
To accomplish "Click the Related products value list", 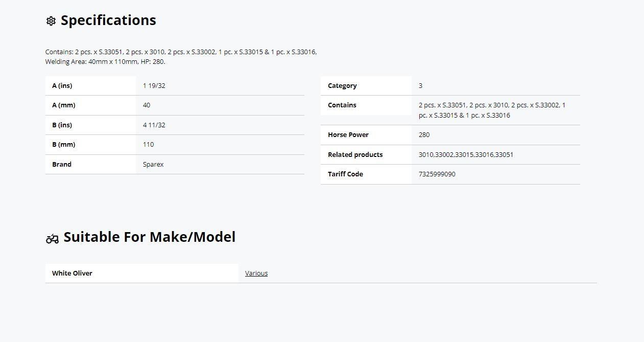I will pos(466,155).
